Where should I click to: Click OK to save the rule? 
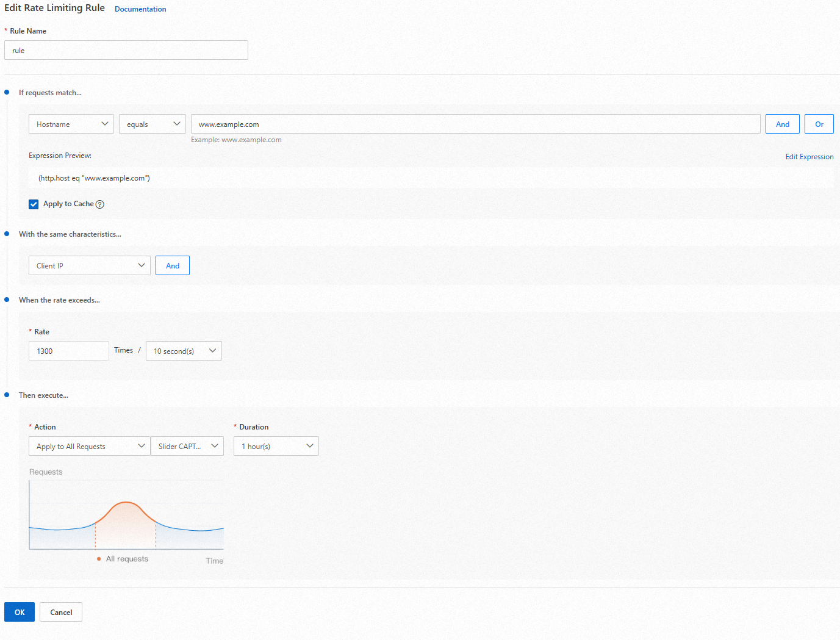[x=19, y=612]
